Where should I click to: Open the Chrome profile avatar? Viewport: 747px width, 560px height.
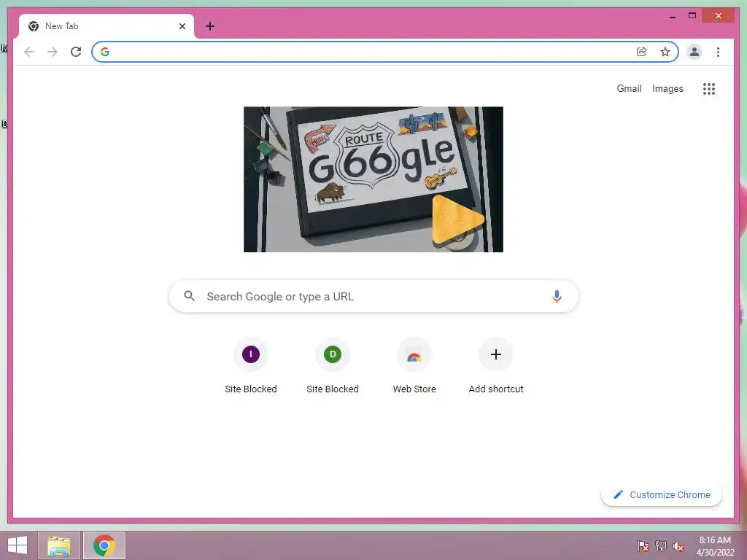[694, 52]
